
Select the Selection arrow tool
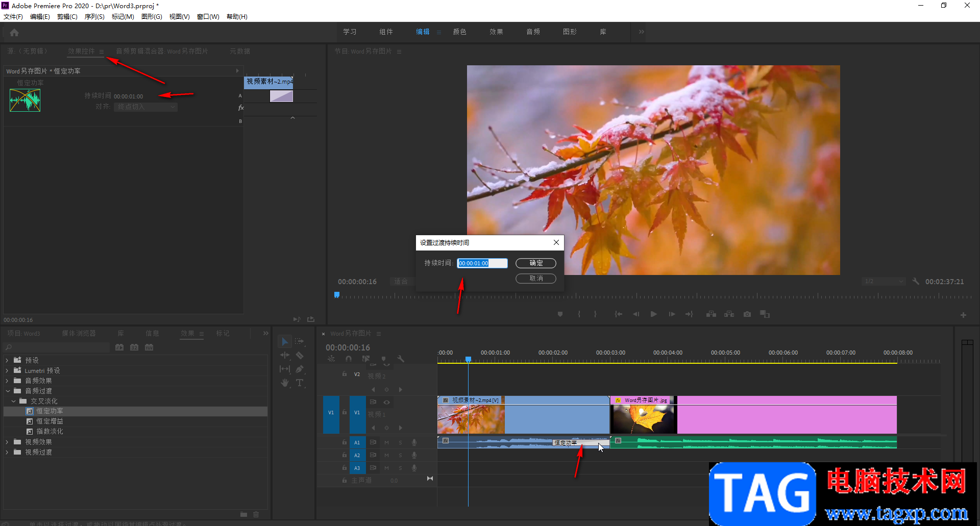pyautogui.click(x=285, y=341)
